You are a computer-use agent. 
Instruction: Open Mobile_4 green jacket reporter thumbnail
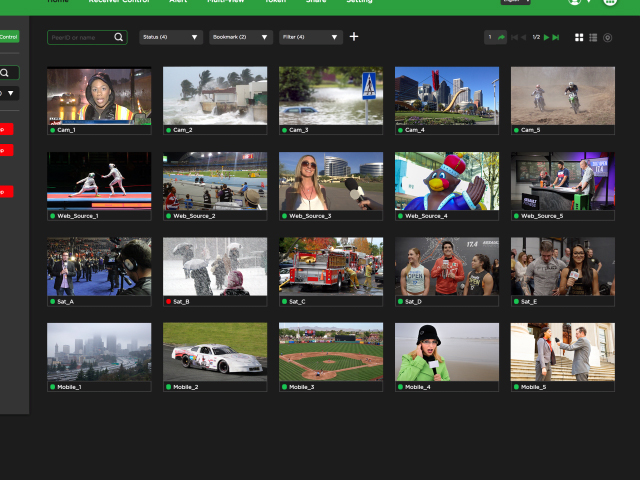[x=447, y=352]
